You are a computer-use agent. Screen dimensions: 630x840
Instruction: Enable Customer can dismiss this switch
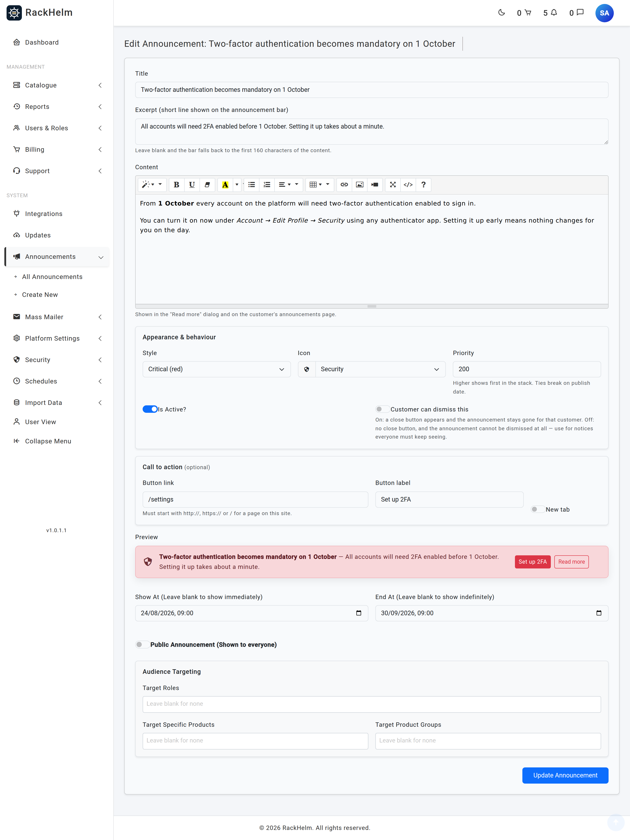(383, 409)
